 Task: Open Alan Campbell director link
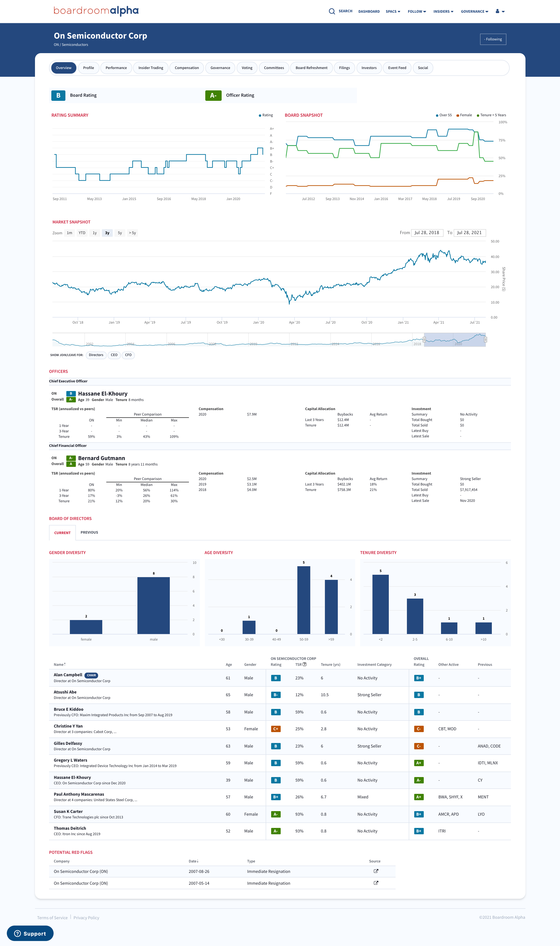pos(68,675)
